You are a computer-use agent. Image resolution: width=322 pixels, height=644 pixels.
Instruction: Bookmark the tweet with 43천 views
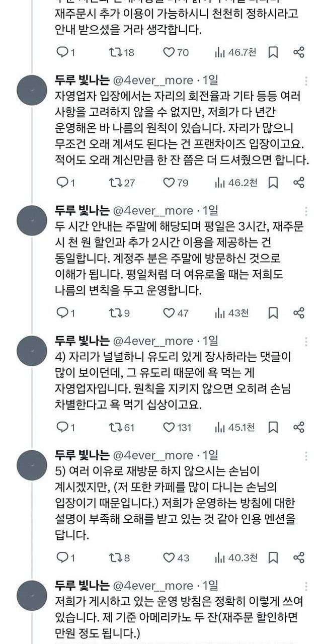click(x=273, y=313)
